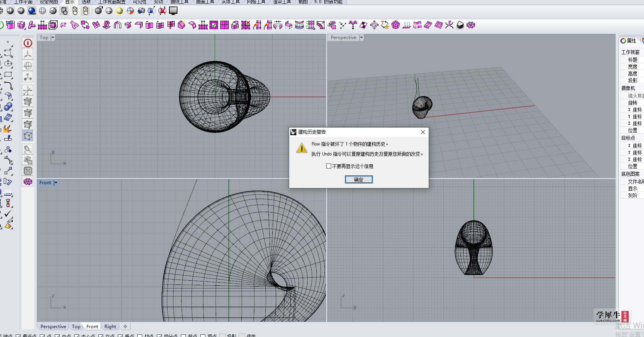Click the binoculars camera icon in display toolbar
Screen dimensions: 644x337
click(141, 11)
